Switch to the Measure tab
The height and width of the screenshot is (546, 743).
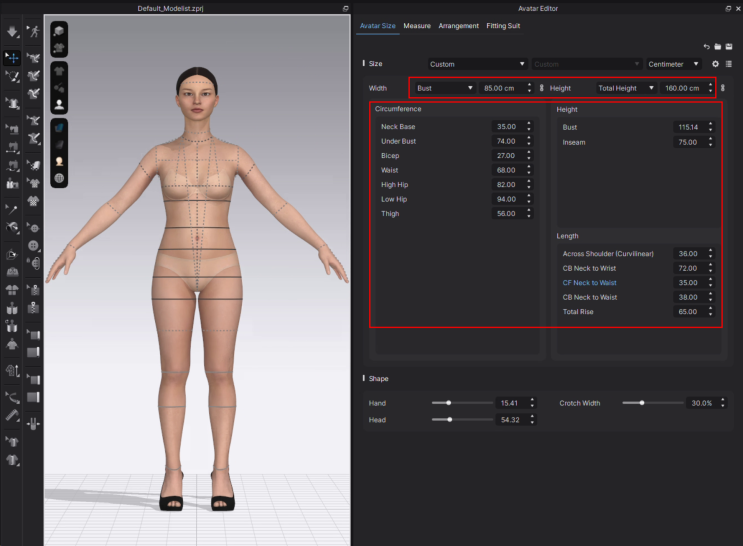(417, 25)
